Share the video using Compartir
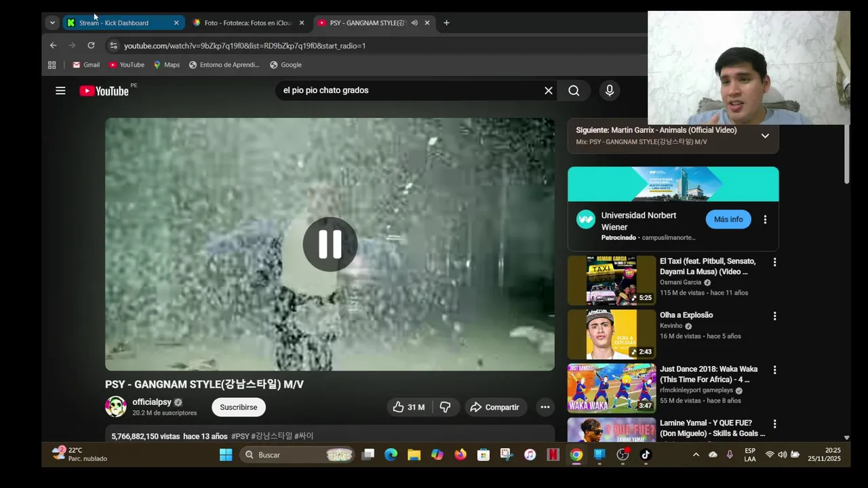Image resolution: width=868 pixels, height=488 pixels. click(495, 407)
